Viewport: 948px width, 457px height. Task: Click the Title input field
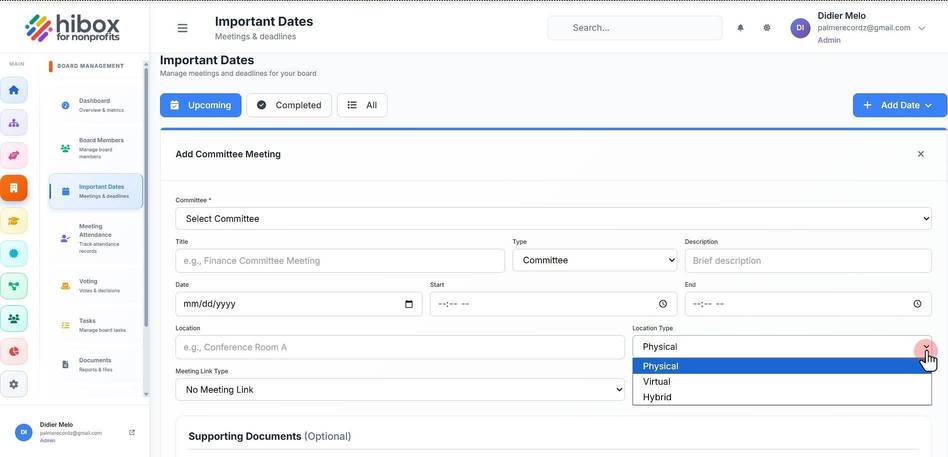coord(340,261)
